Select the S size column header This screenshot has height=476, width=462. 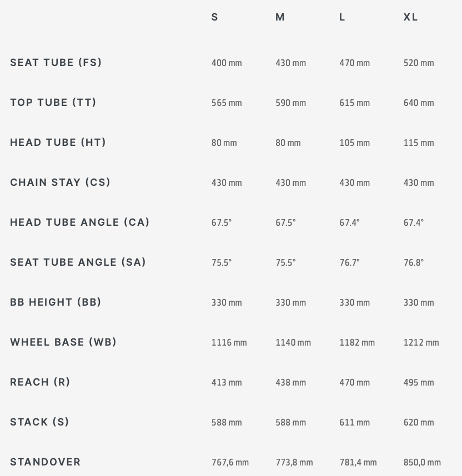pyautogui.click(x=214, y=17)
